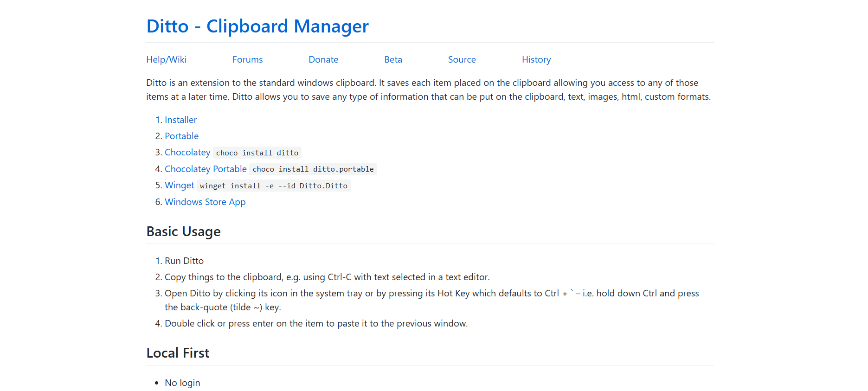Open the Beta downloads link
The image size is (868, 391).
tap(393, 59)
